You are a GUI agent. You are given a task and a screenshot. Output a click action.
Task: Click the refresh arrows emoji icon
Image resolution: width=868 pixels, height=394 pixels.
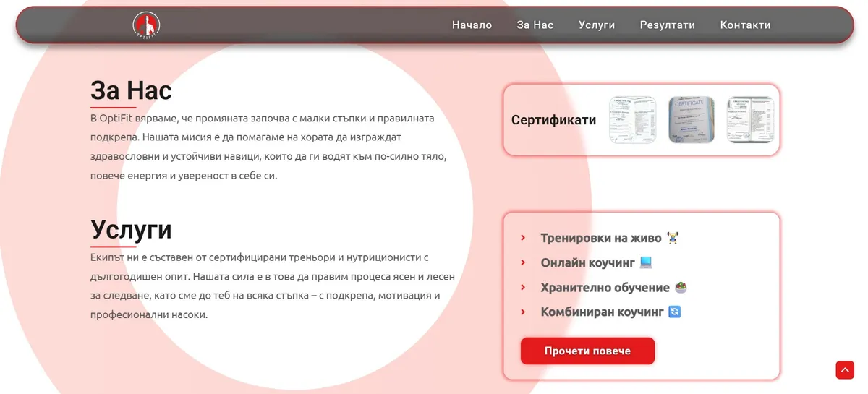(675, 312)
